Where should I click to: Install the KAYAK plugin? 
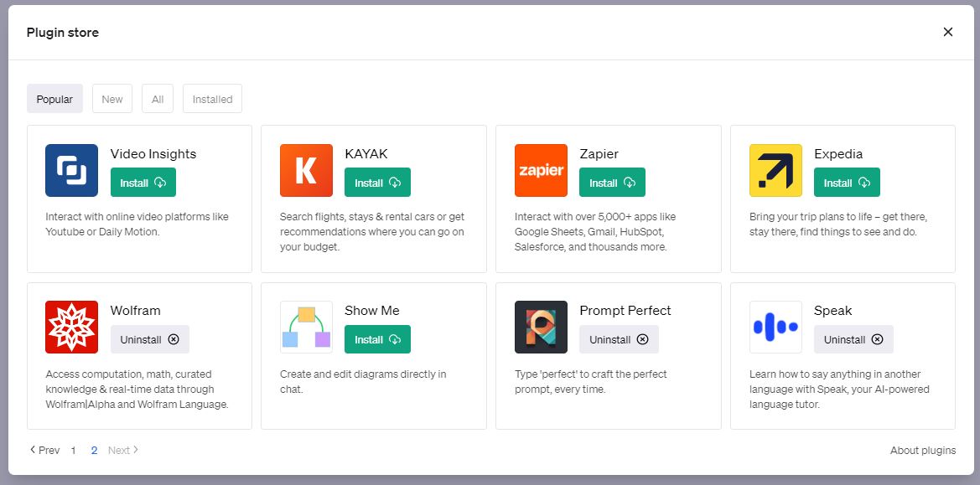pyautogui.click(x=377, y=183)
